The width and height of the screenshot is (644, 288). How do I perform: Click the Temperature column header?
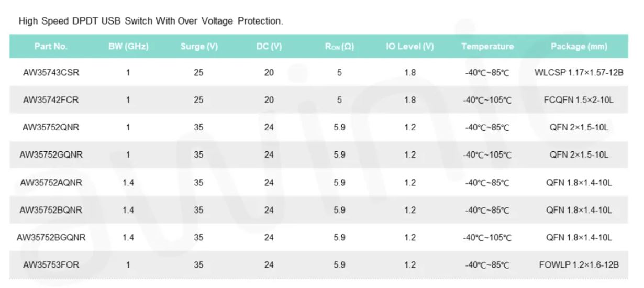[x=487, y=46]
